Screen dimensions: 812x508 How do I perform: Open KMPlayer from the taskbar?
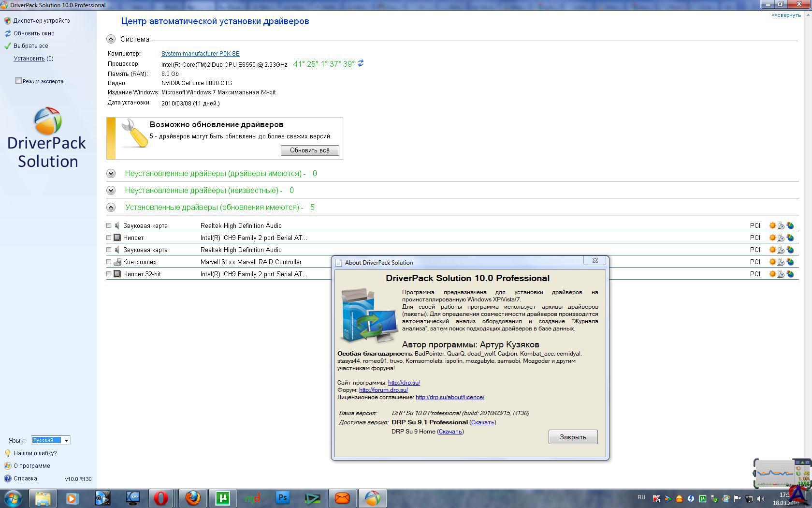pyautogui.click(x=132, y=498)
